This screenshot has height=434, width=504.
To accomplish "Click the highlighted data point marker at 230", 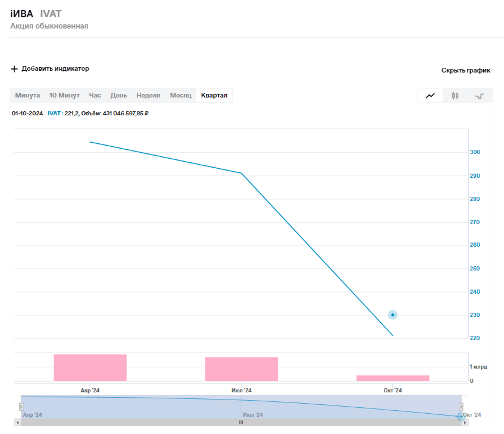I will pos(393,315).
